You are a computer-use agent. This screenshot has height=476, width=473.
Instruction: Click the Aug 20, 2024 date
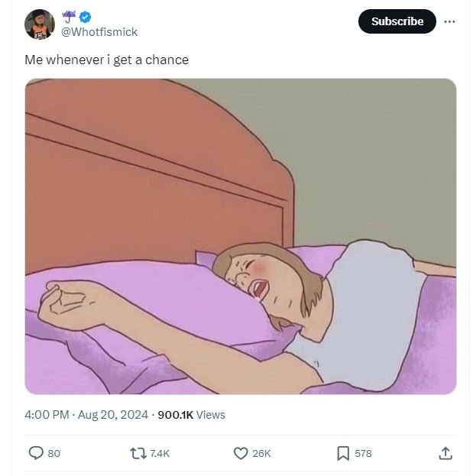point(113,414)
